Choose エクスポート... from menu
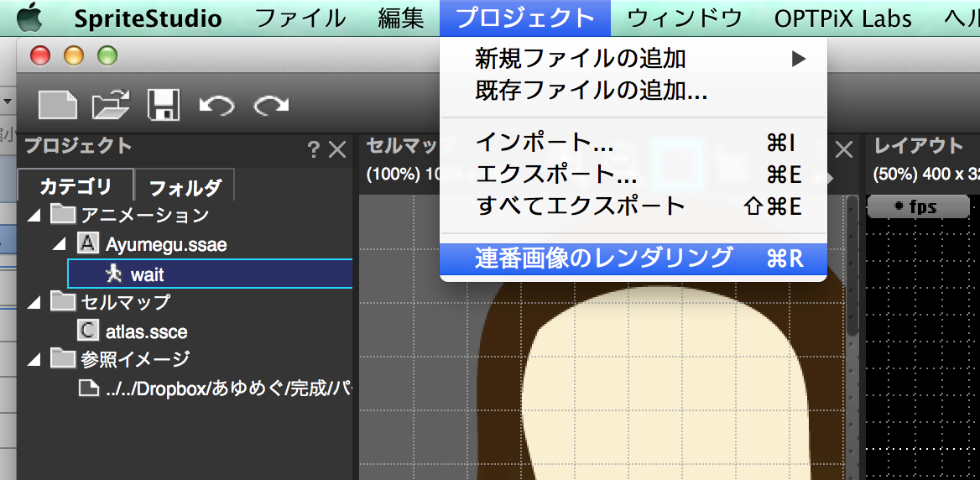The width and height of the screenshot is (980, 480). (x=633, y=175)
